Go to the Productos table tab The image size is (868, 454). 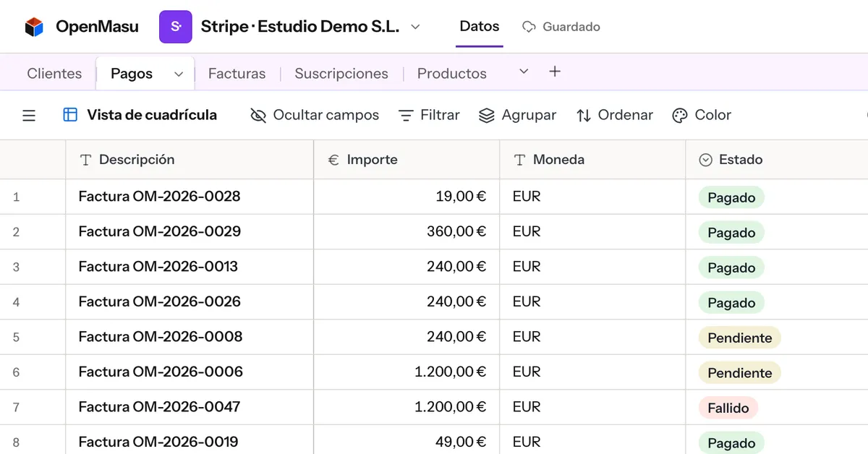click(x=452, y=73)
